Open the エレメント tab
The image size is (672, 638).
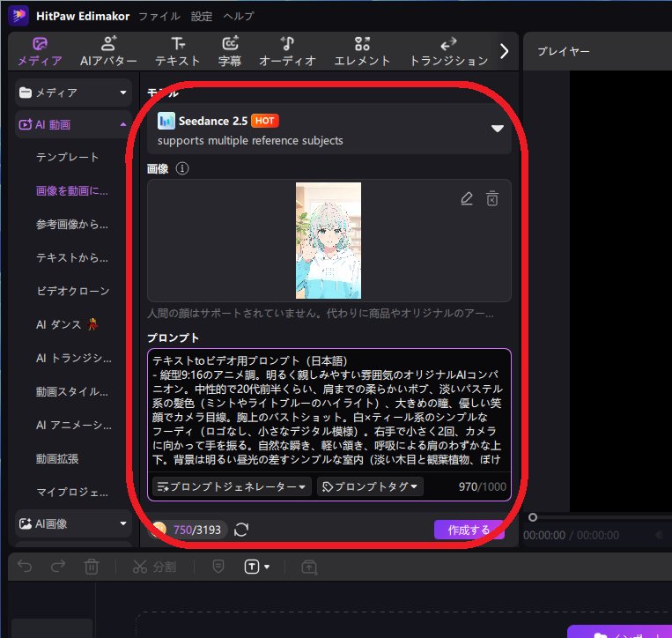pyautogui.click(x=362, y=51)
